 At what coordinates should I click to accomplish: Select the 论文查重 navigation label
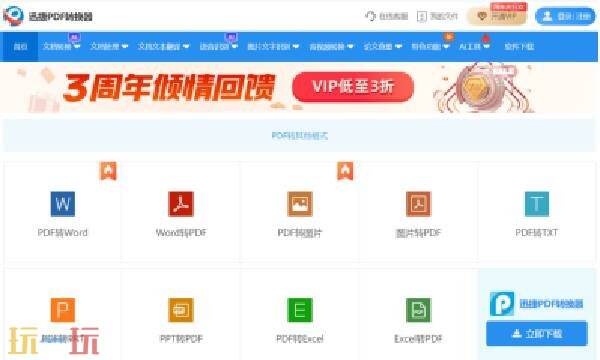coord(378,46)
